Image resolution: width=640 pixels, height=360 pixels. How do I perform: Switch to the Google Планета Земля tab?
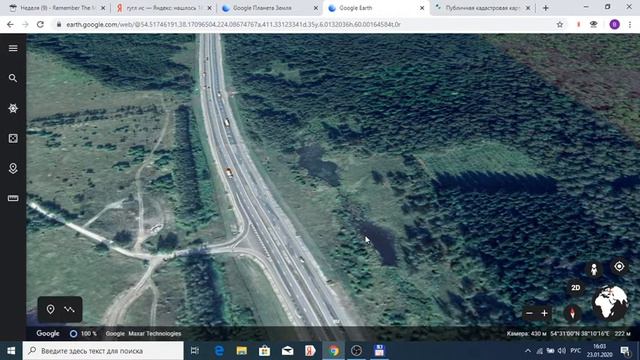[x=268, y=8]
